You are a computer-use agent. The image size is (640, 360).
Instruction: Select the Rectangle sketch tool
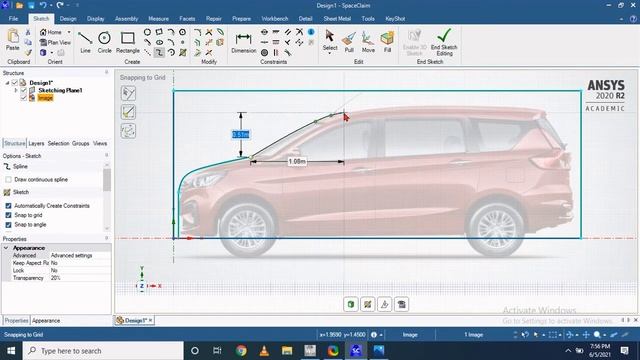[128, 42]
